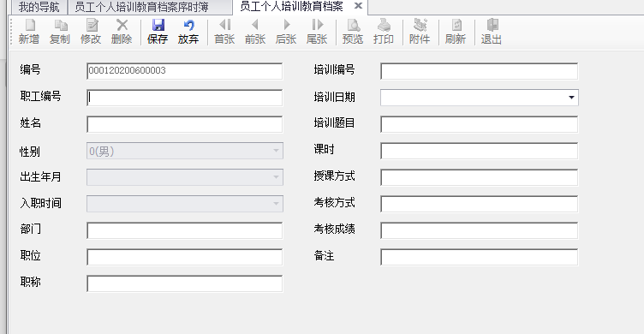
Task: Click the 姓名 input field
Action: [x=185, y=124]
